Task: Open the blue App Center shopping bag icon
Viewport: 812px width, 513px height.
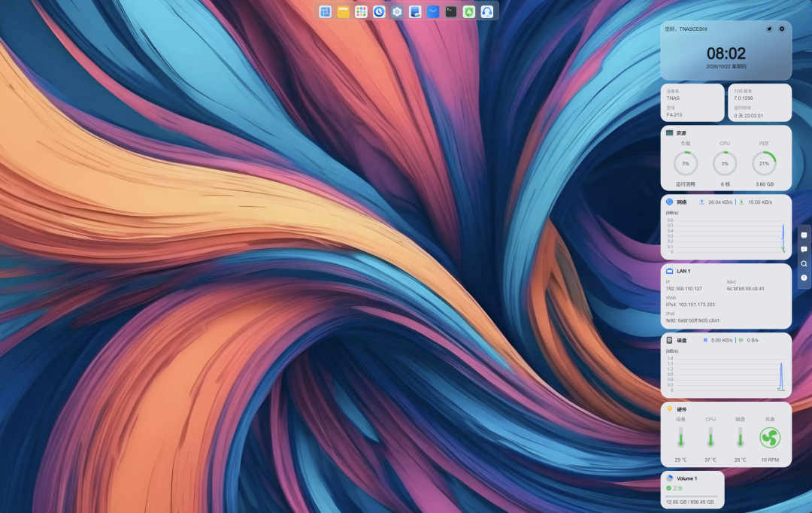Action: (x=433, y=11)
